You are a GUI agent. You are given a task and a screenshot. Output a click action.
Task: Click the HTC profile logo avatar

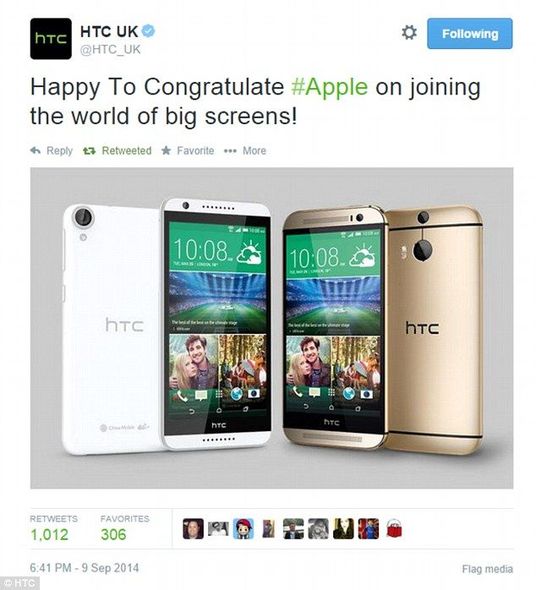point(51,39)
